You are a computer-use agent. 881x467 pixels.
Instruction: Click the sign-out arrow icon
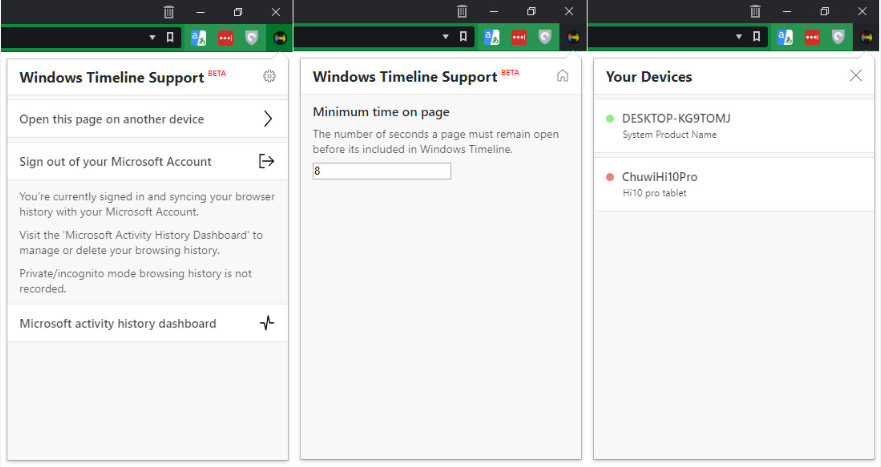[266, 161]
